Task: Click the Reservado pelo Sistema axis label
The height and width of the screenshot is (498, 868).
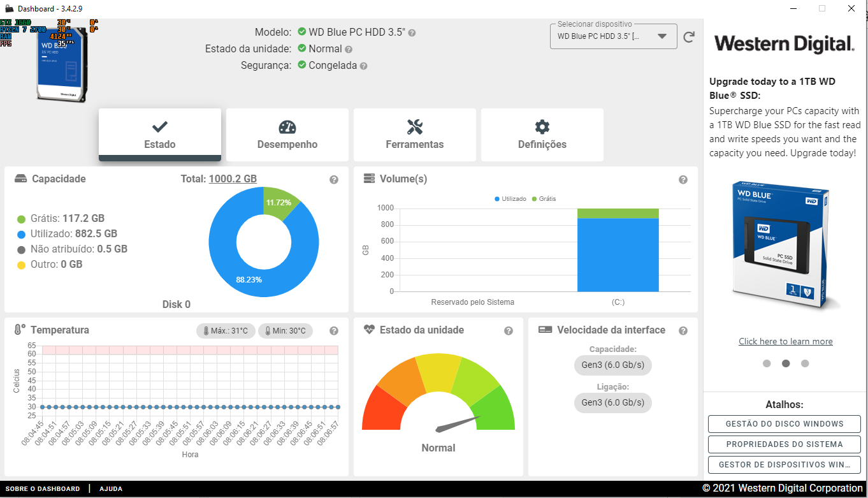Action: pos(473,302)
